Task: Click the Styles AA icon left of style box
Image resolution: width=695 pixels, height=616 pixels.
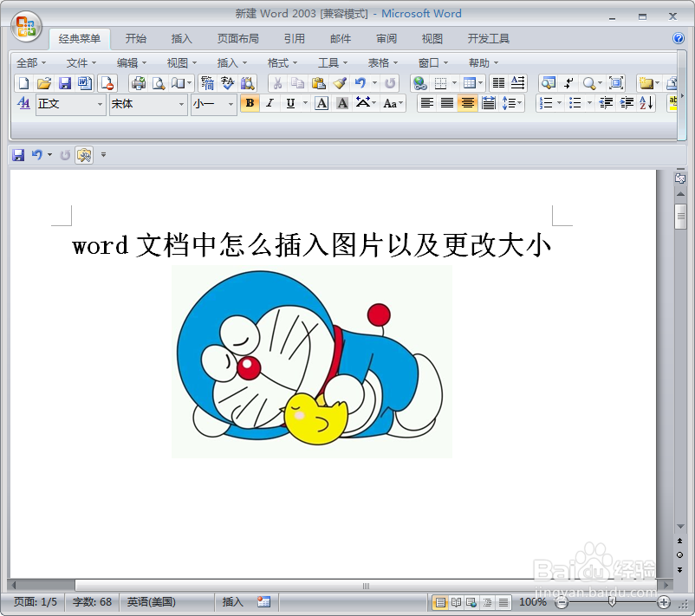Action: click(23, 104)
